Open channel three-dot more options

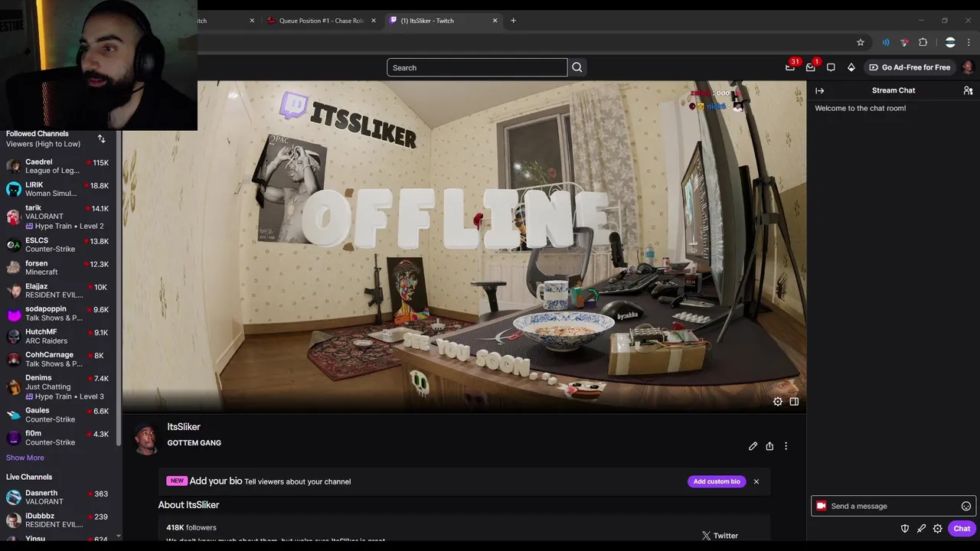pyautogui.click(x=786, y=446)
